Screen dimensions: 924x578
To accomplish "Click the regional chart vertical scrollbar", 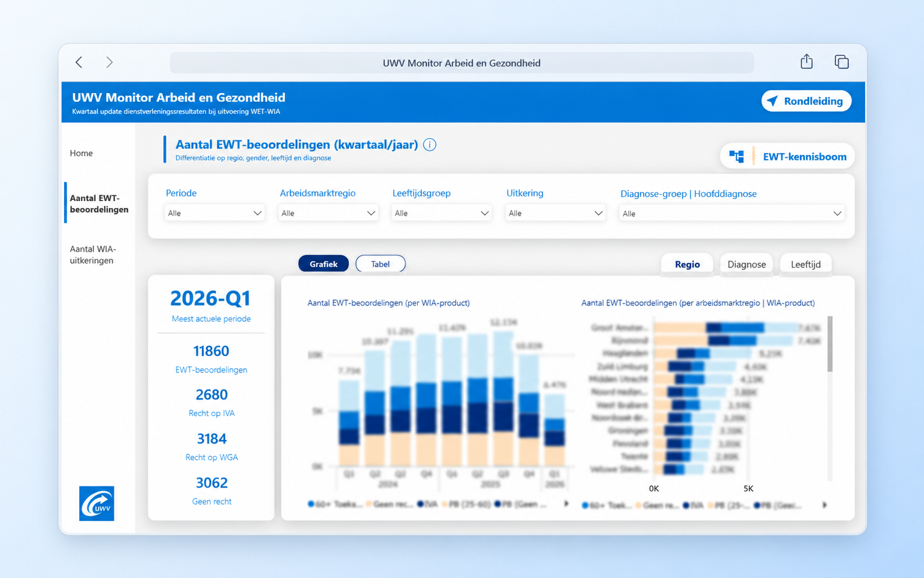I will [830, 344].
